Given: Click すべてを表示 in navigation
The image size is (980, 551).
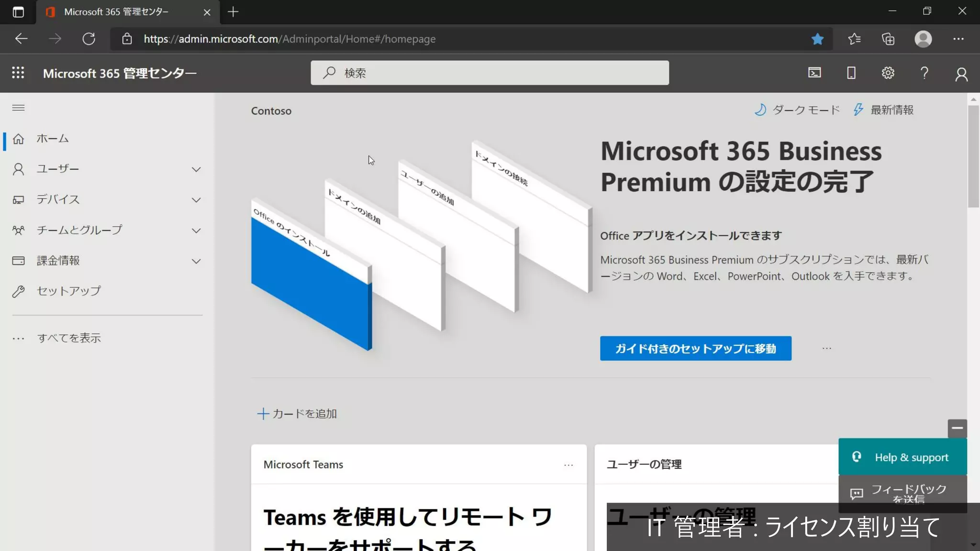Looking at the screenshot, I should (69, 338).
